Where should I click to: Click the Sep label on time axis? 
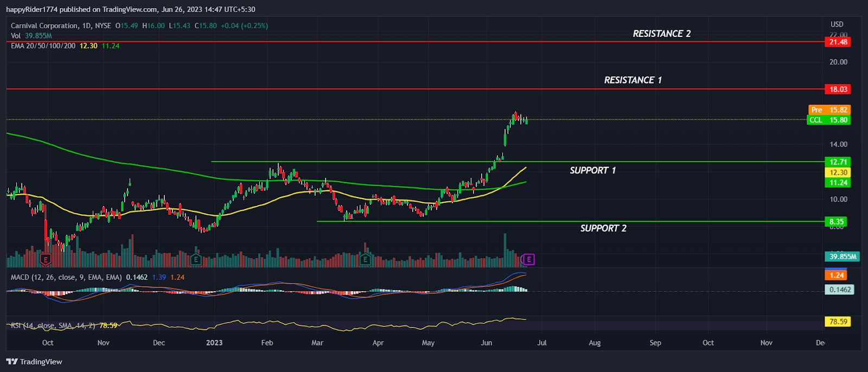[x=655, y=343]
